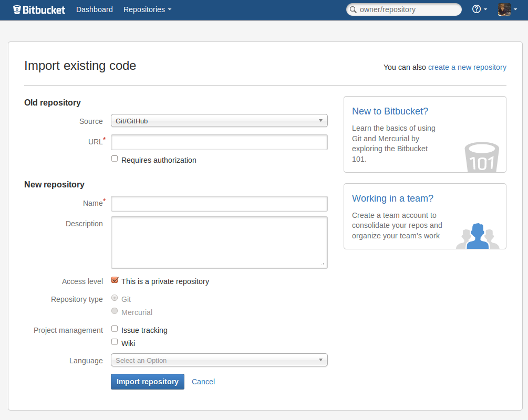This screenshot has width=528, height=420.
Task: Open the Language dropdown
Action: 219,360
